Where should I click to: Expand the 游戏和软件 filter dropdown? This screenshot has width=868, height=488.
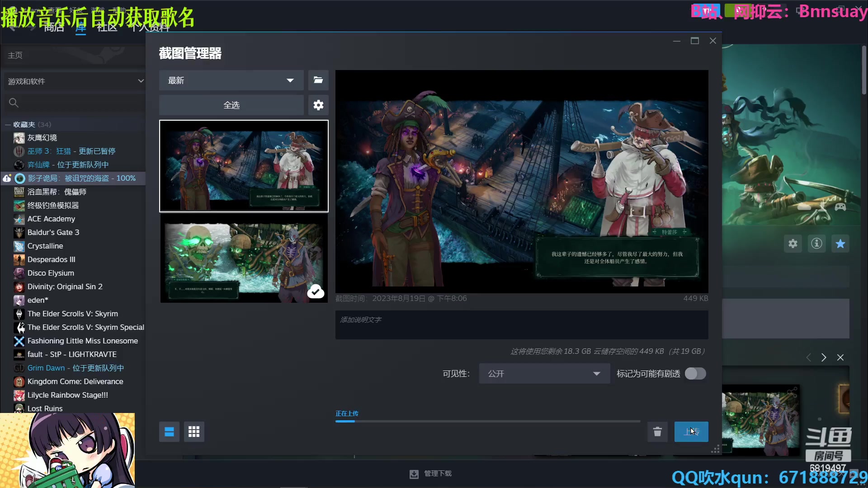[74, 81]
